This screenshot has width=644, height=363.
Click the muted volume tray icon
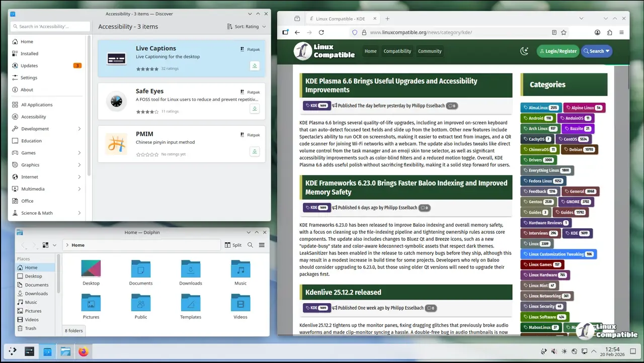coord(554,351)
